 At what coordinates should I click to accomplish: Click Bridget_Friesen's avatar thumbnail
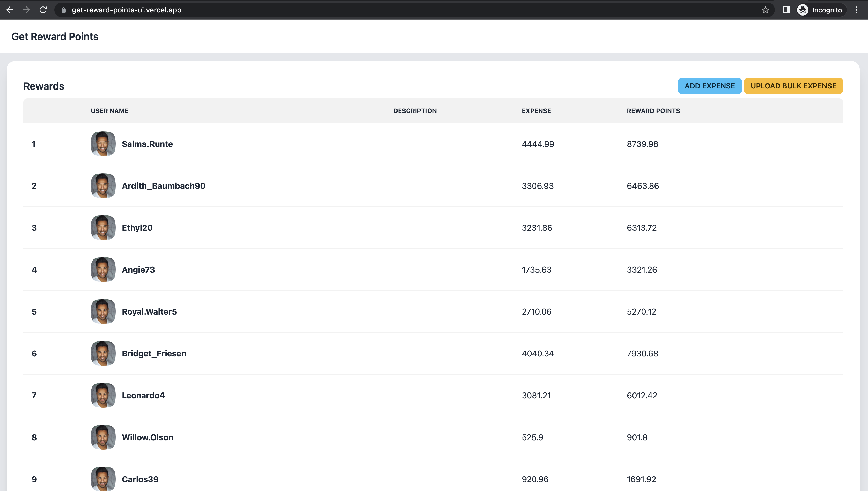pos(103,353)
